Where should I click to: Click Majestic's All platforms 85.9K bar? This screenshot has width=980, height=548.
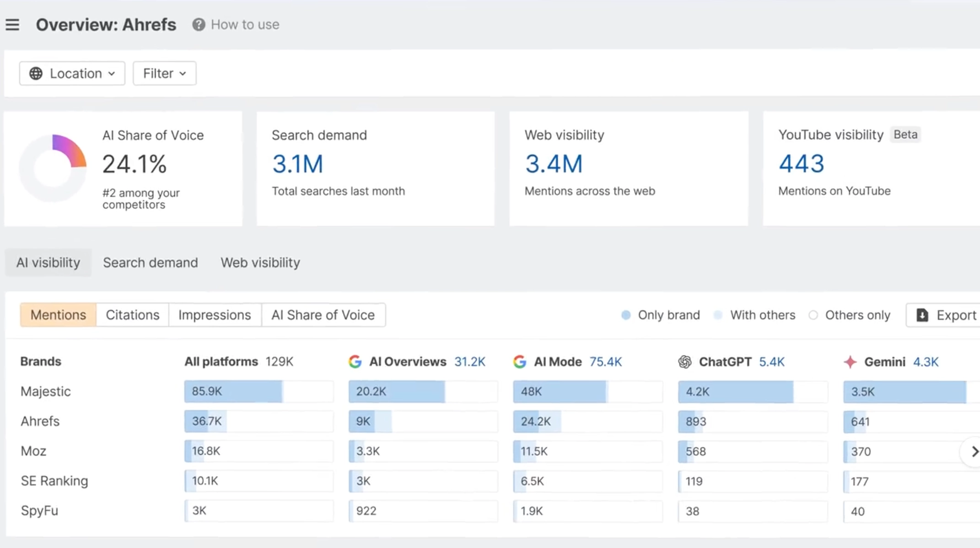pyautogui.click(x=259, y=392)
